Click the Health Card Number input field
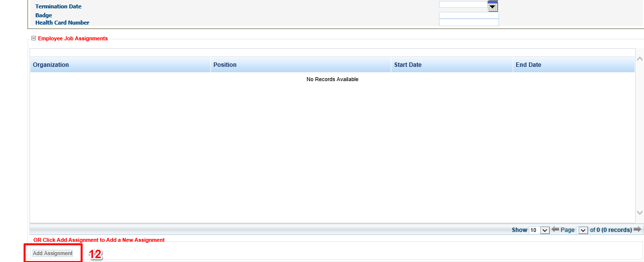 tap(468, 23)
